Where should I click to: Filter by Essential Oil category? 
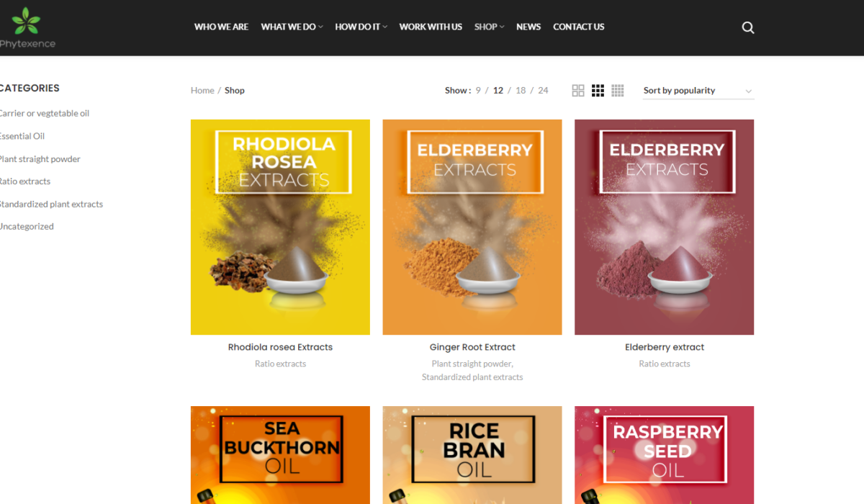click(x=22, y=136)
